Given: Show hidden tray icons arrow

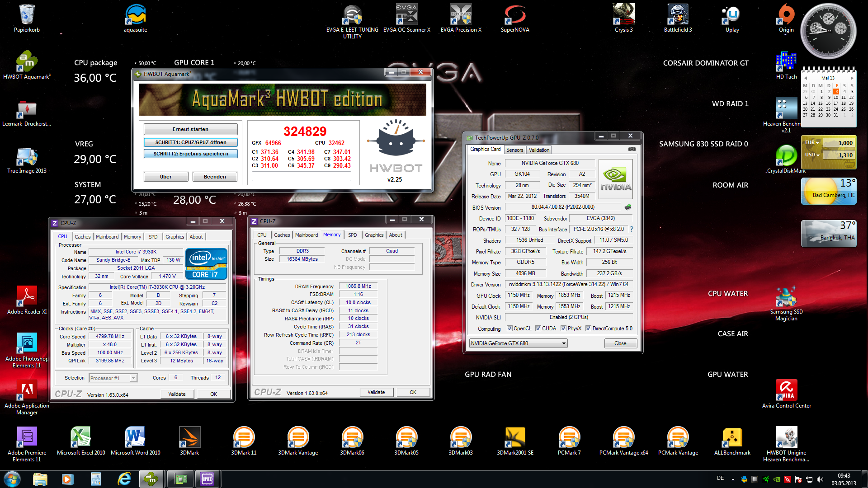Looking at the screenshot, I should coord(733,479).
